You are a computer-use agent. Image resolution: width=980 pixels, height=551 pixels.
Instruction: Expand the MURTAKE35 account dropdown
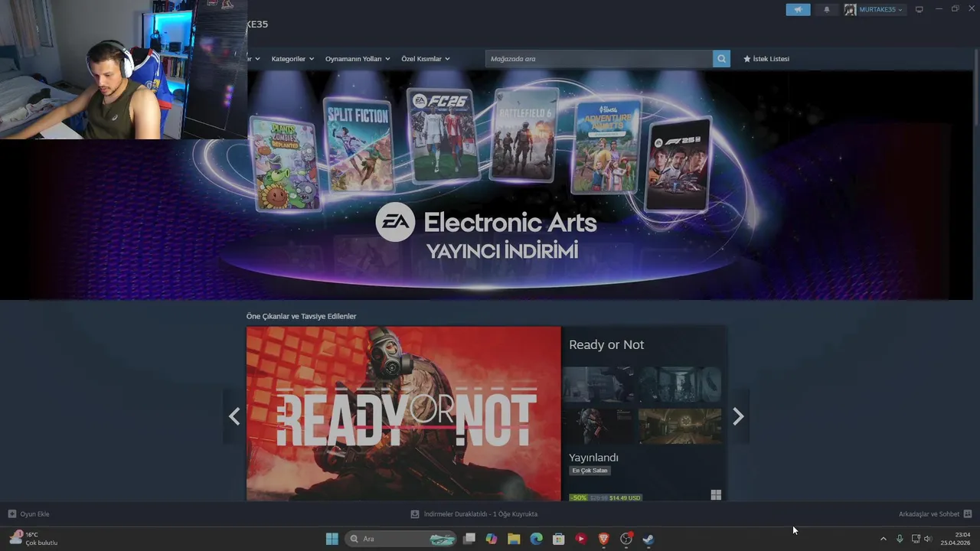[880, 10]
